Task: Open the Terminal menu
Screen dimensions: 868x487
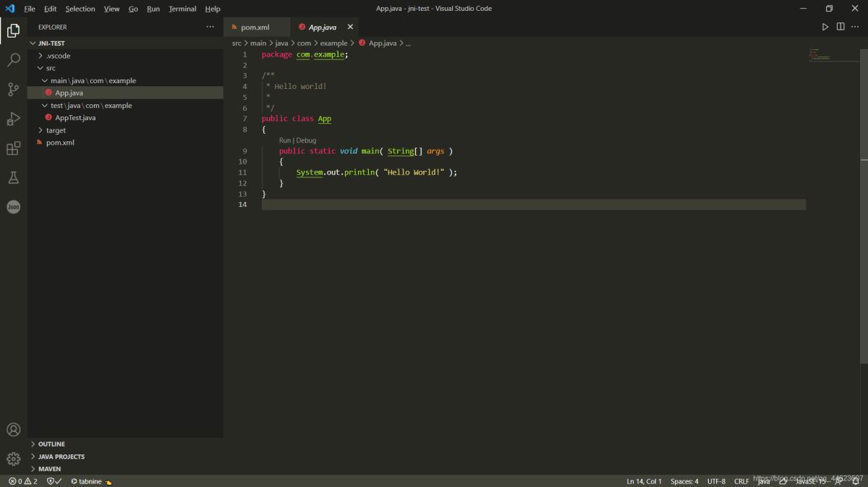Action: pyautogui.click(x=182, y=9)
